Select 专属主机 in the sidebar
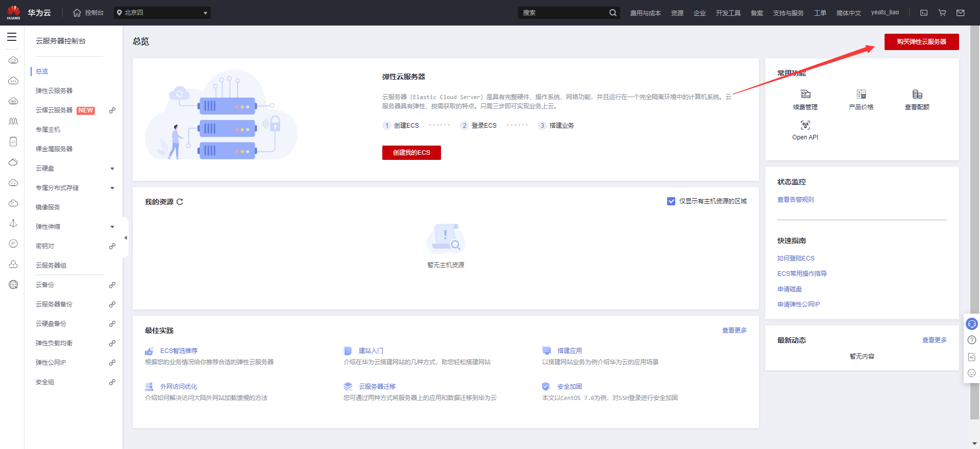The image size is (980, 449). point(48,130)
